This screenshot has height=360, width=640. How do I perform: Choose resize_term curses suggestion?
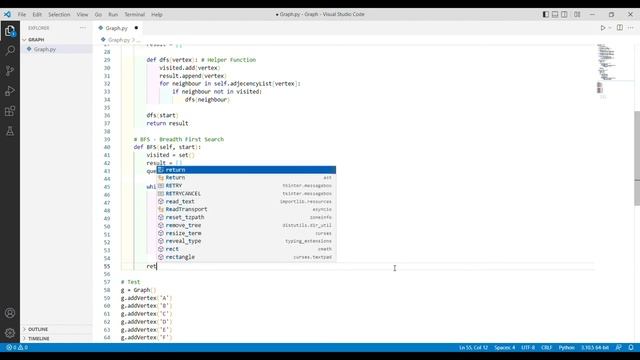tap(246, 233)
